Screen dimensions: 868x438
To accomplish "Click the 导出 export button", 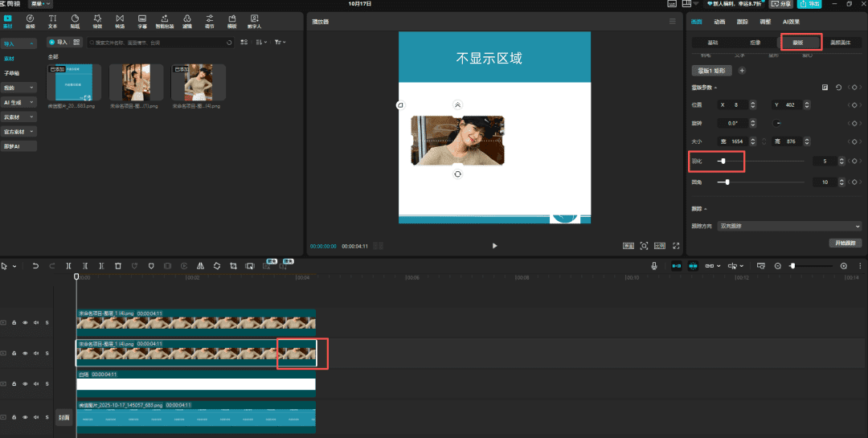I will pos(810,4).
